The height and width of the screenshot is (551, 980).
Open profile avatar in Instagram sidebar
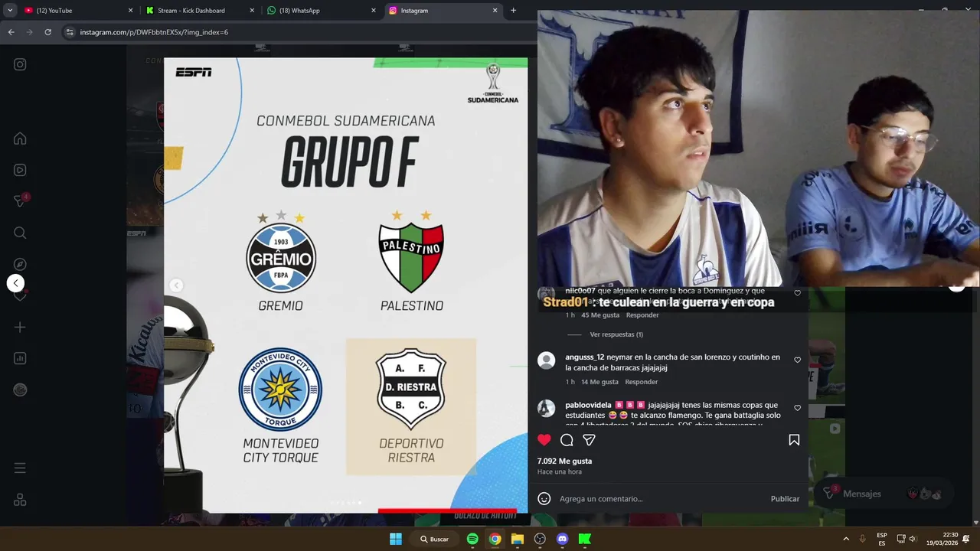20,390
